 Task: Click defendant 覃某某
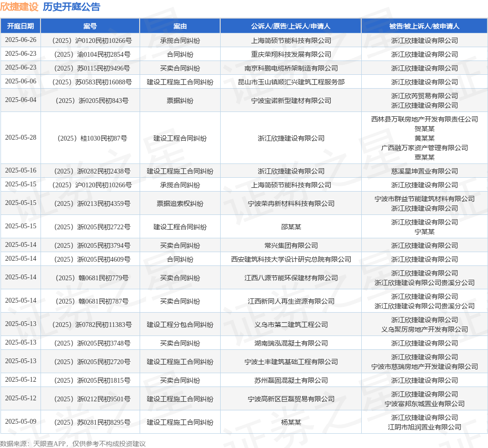coord(425,157)
